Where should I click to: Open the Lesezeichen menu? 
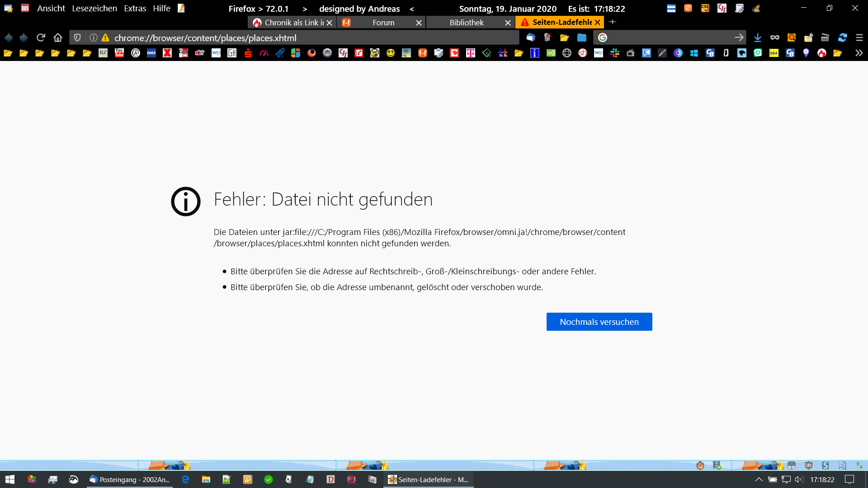94,8
